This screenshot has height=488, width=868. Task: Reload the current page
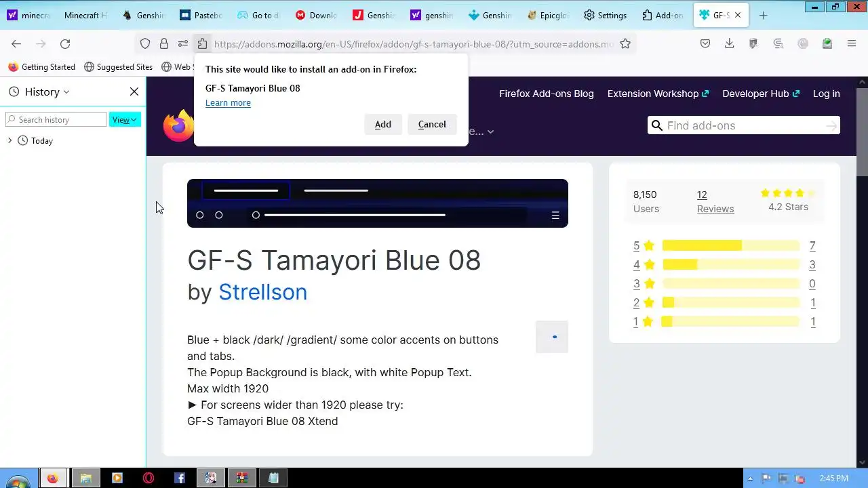[x=65, y=43]
